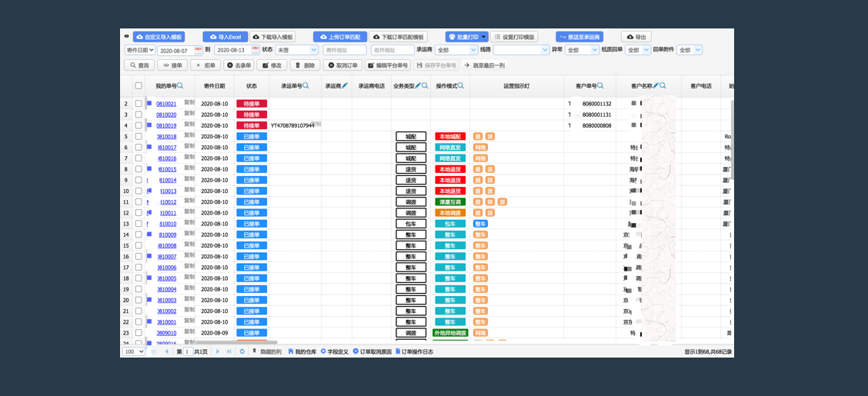
Task: Open 订单取消原因 in bottom bar
Action: tap(372, 351)
